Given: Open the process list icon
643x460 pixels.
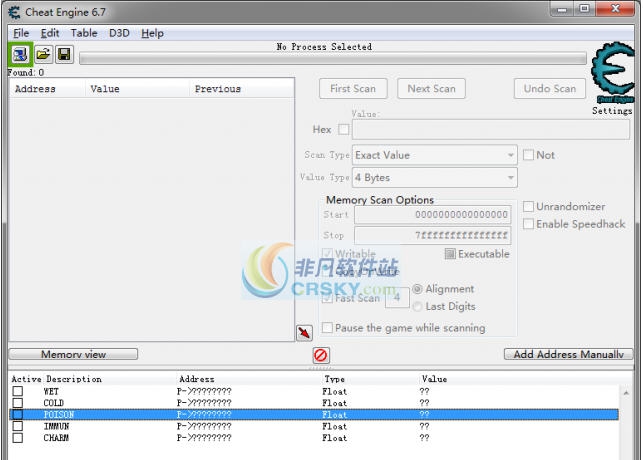Looking at the screenshot, I should 20,54.
